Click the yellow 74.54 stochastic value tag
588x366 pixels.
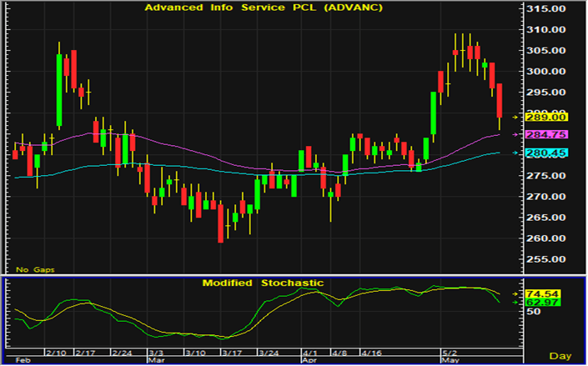544,293
